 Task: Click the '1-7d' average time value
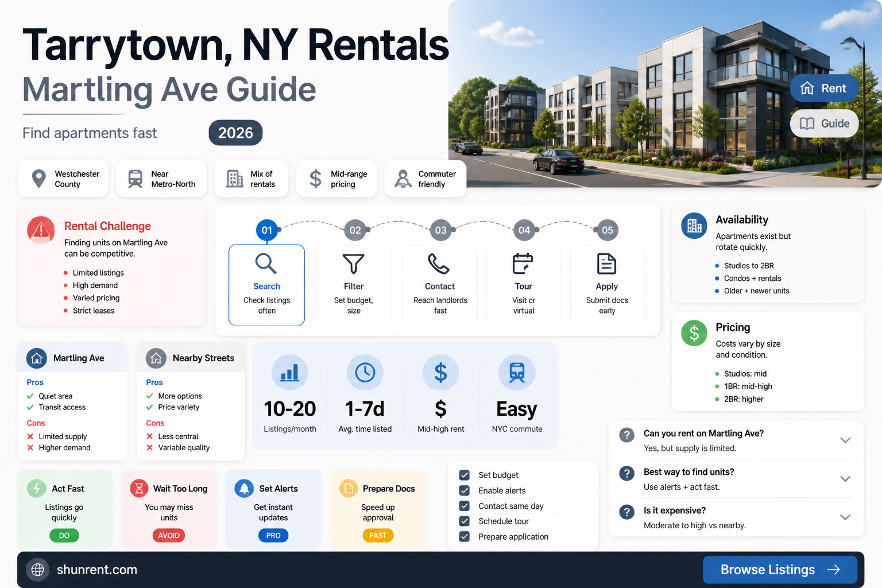365,409
